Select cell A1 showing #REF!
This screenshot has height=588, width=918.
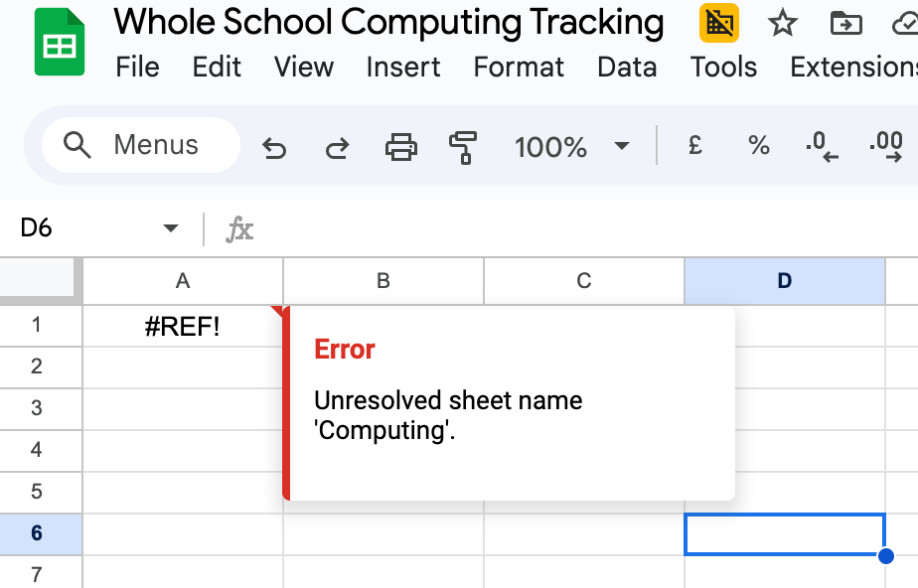click(183, 326)
